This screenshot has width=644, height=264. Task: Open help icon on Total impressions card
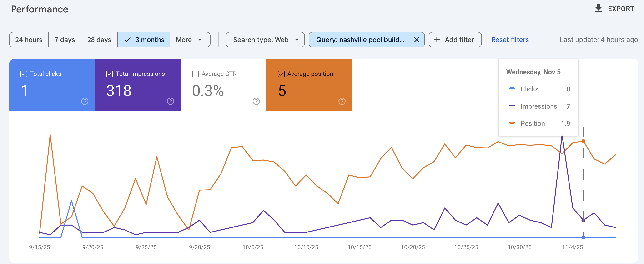click(x=171, y=101)
